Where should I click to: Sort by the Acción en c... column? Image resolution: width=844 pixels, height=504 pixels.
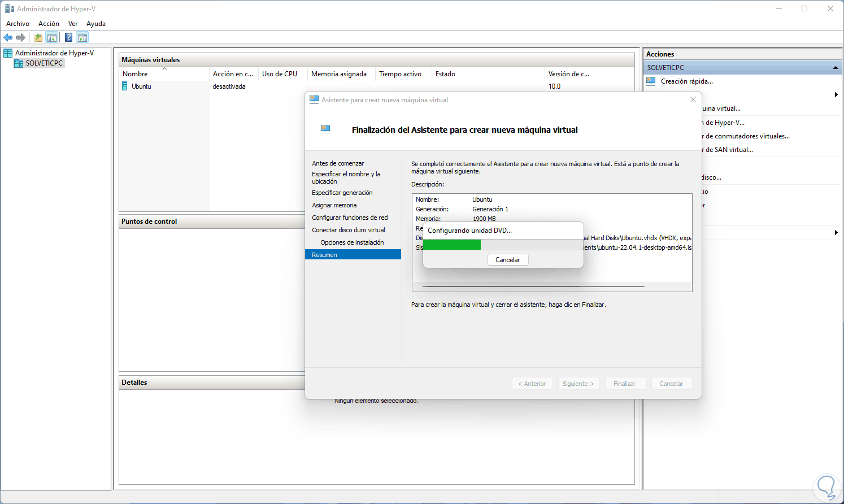tap(234, 74)
